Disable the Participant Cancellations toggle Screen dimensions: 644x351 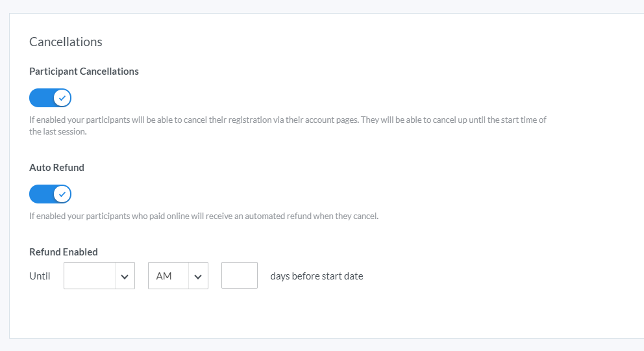point(50,97)
